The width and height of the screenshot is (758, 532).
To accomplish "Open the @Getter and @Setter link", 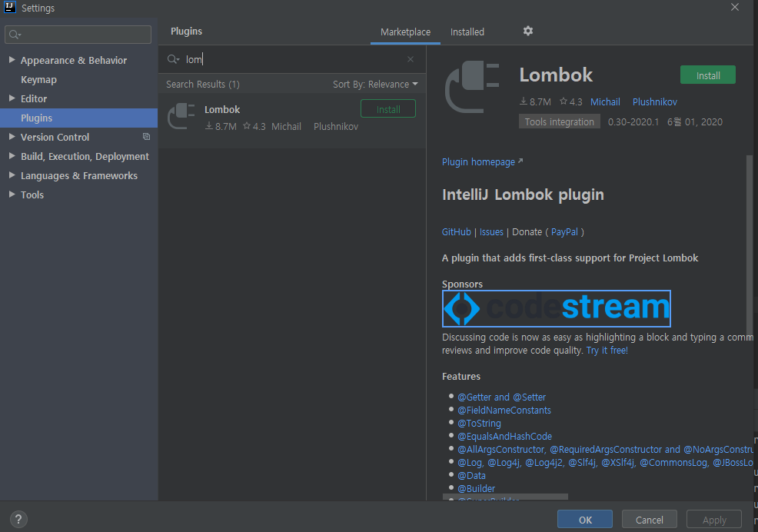I will click(501, 397).
